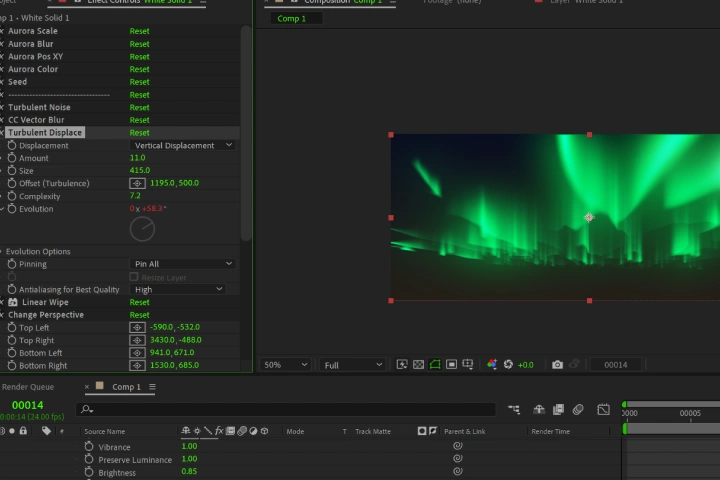
Task: Click the Motion Blur switch column header
Action: coord(242,431)
